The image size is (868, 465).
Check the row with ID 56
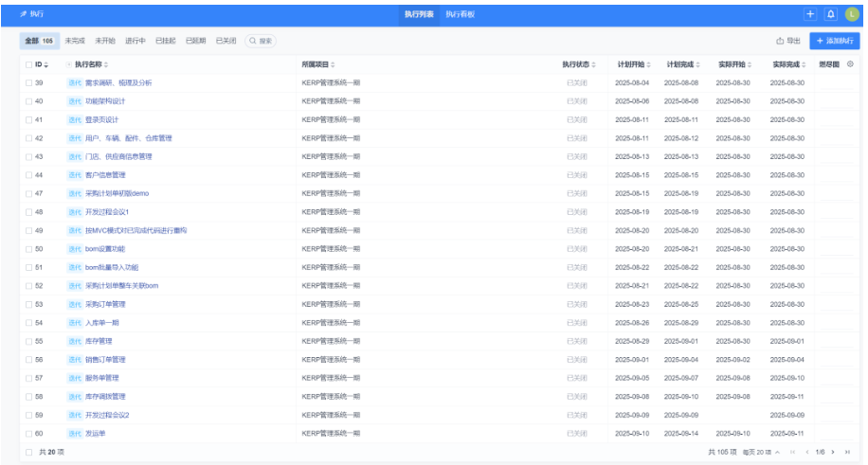28,360
